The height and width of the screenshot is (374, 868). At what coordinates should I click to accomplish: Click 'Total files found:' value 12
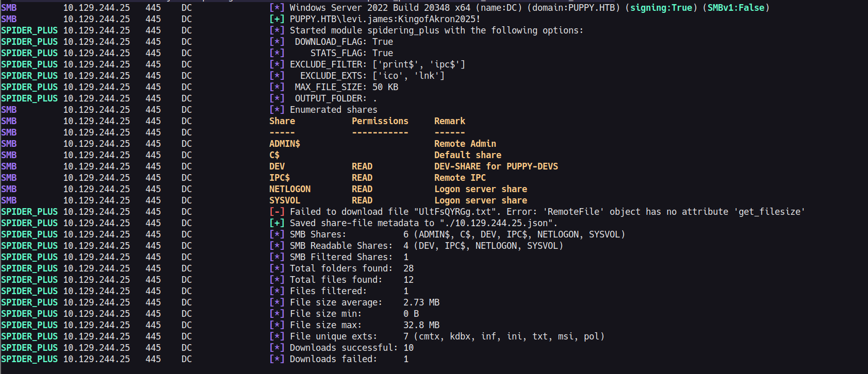408,280
